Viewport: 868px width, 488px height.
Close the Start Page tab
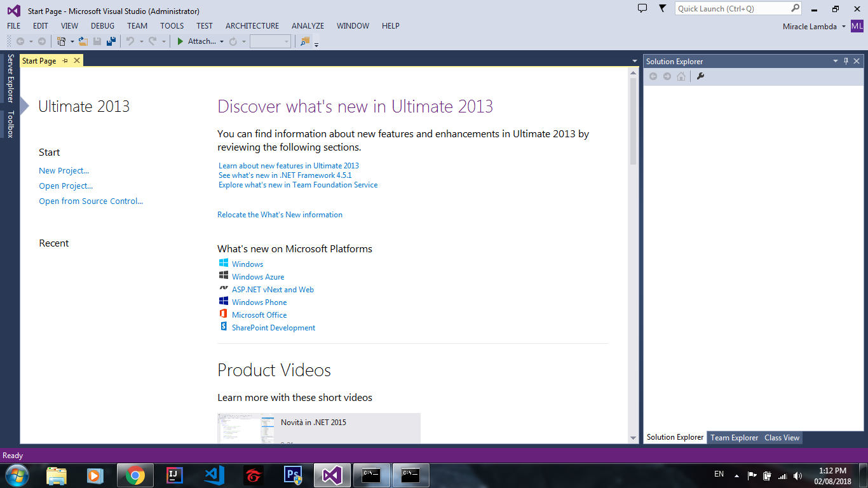click(x=77, y=60)
